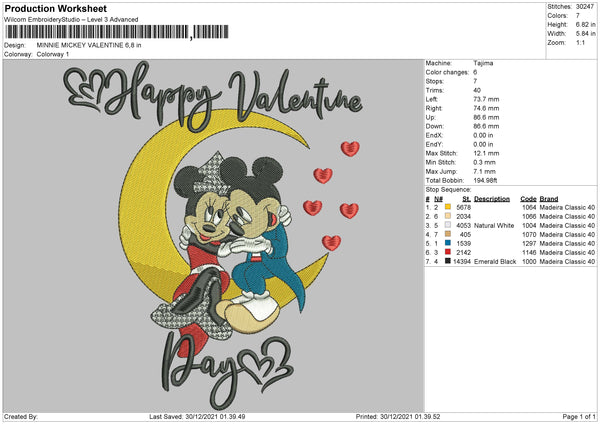Click the "Stops:" label
Image resolution: width=600 pixels, height=424 pixels.
click(435, 81)
